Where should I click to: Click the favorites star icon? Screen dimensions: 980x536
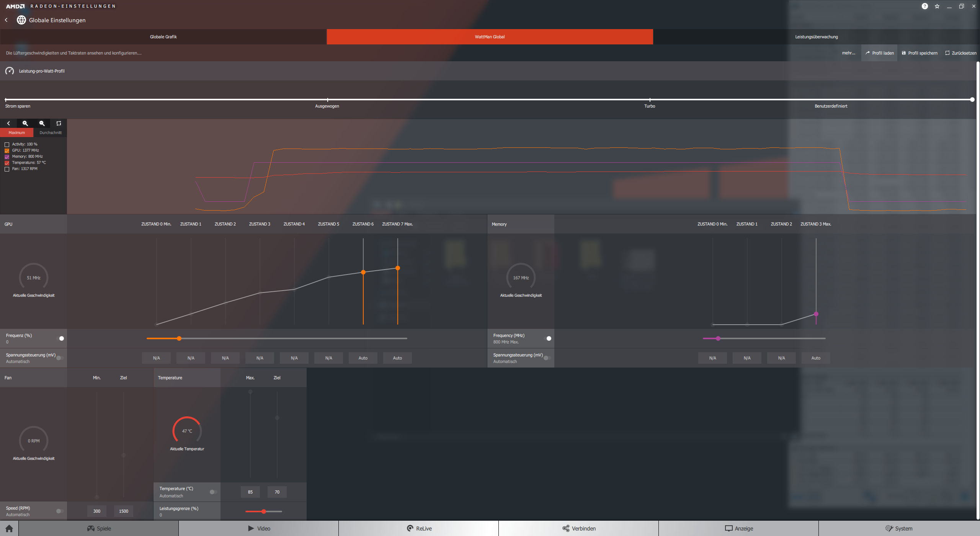tap(937, 6)
